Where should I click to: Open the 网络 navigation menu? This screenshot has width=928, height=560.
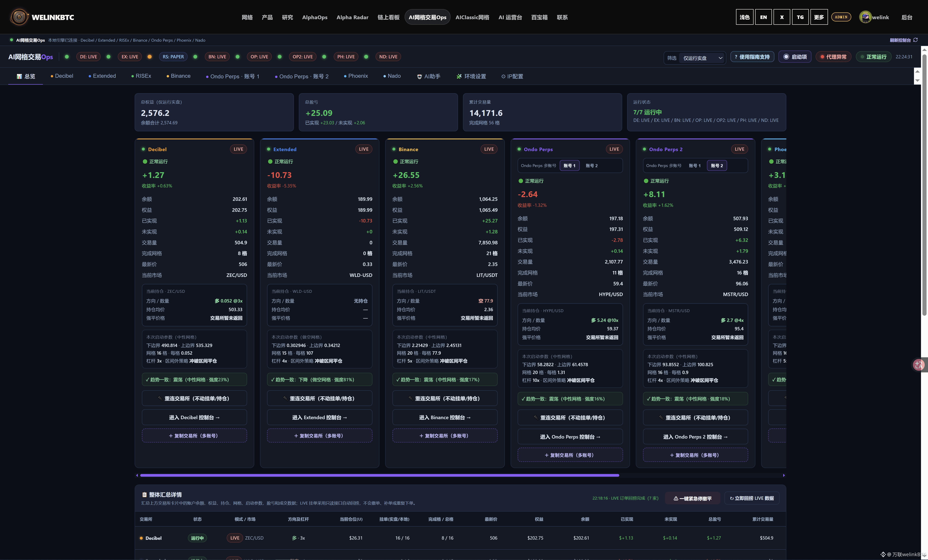(247, 17)
